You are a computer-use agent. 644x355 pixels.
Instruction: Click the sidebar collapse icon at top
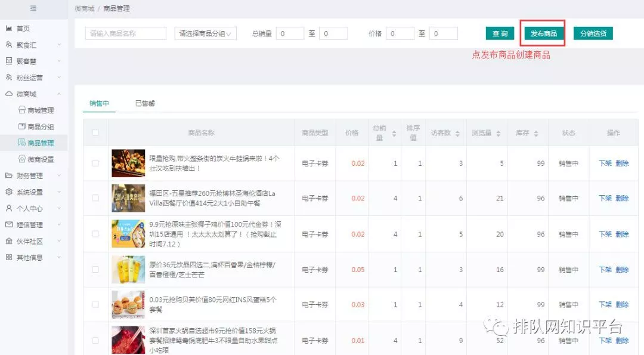point(33,8)
